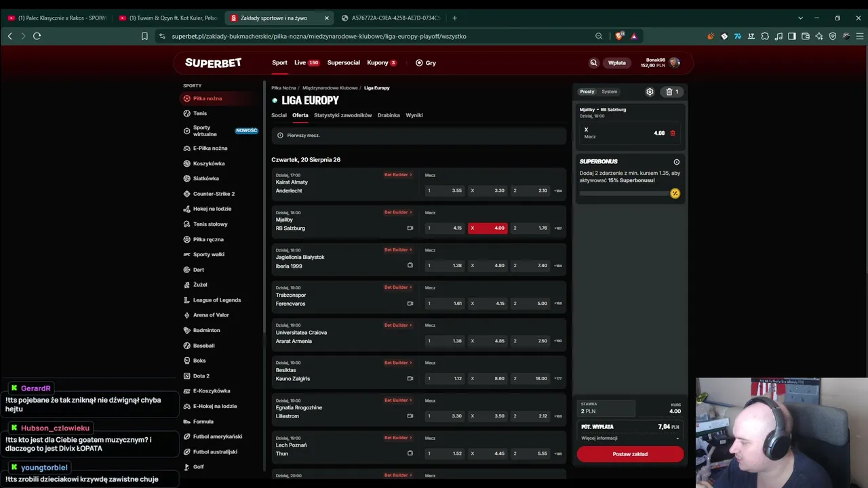This screenshot has width=868, height=488.
Task: Switch to Wyniki tab
Action: pyautogui.click(x=414, y=115)
